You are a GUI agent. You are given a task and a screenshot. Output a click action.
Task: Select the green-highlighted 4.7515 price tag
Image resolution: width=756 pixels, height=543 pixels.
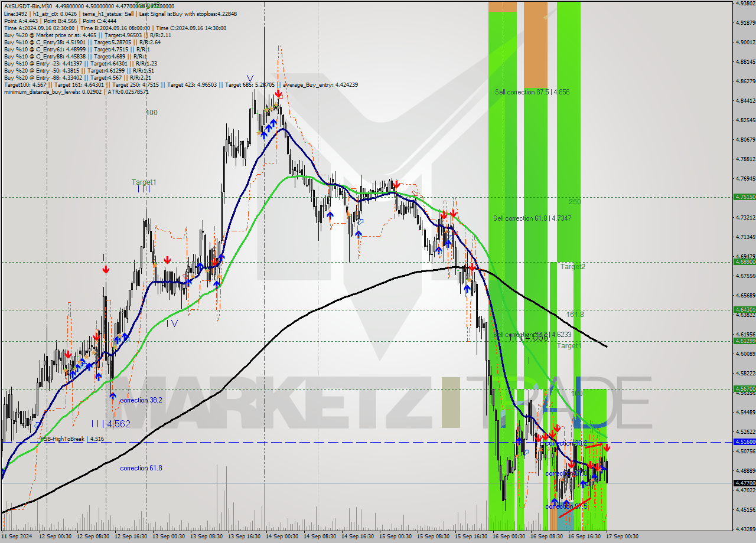[744, 197]
